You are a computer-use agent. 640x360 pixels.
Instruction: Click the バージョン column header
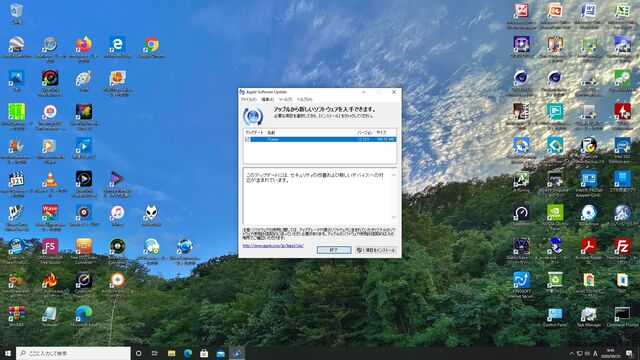point(364,133)
